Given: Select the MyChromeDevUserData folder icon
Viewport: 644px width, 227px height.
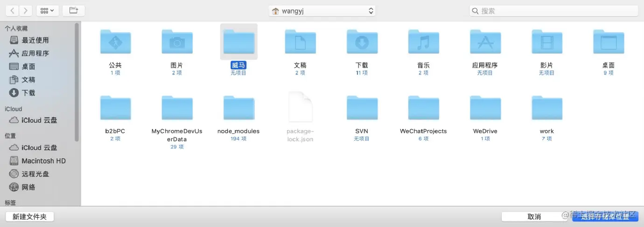Looking at the screenshot, I should [x=177, y=108].
